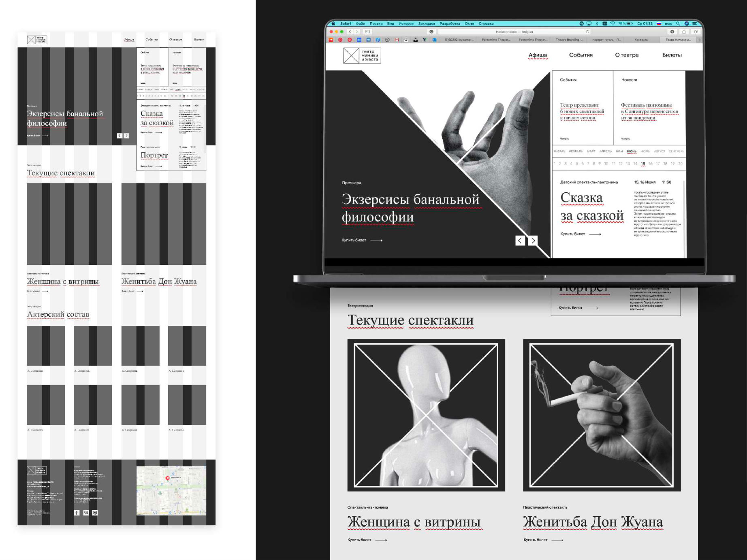Select ИЮНЬ in the laptop month row
747x560 pixels.
(x=632, y=151)
